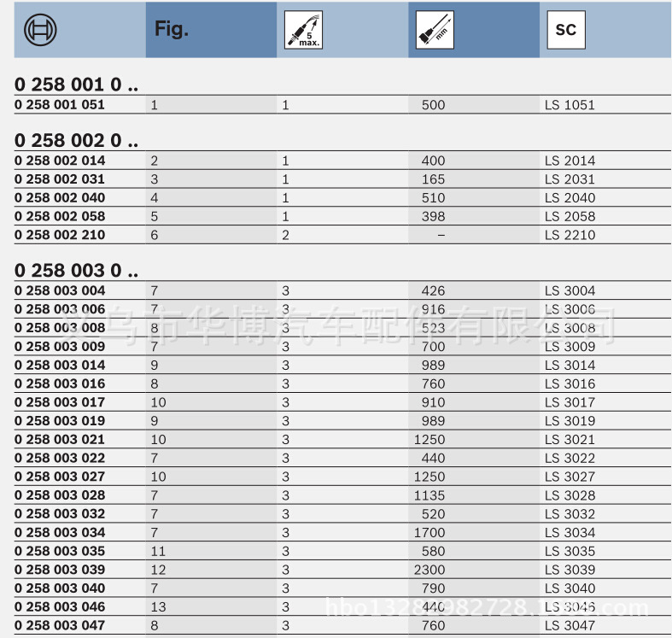Click cable length '165' for 0 258 002 031
672x638 pixels.
433,179
